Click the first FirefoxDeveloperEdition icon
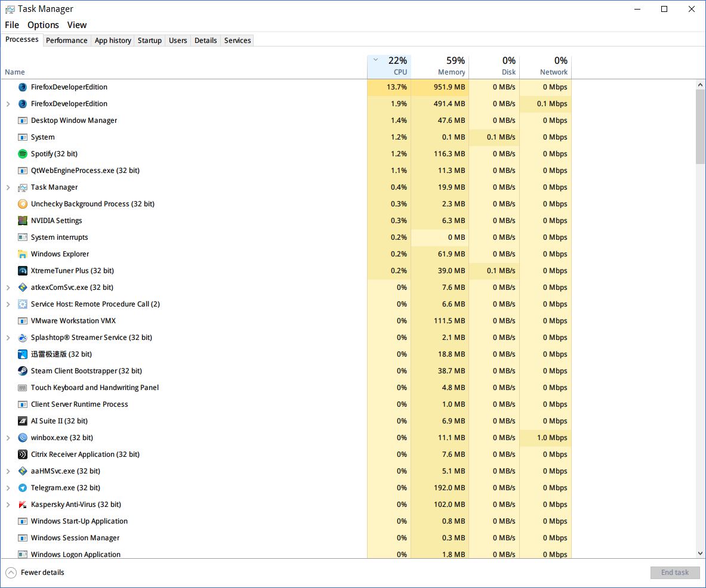Screen dimensions: 706x588 (23, 87)
